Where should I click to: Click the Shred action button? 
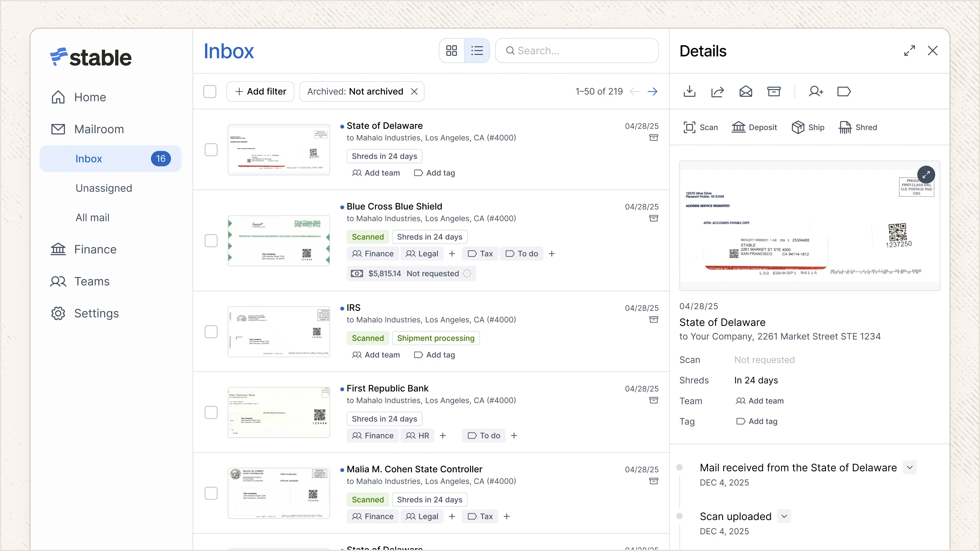pyautogui.click(x=858, y=127)
